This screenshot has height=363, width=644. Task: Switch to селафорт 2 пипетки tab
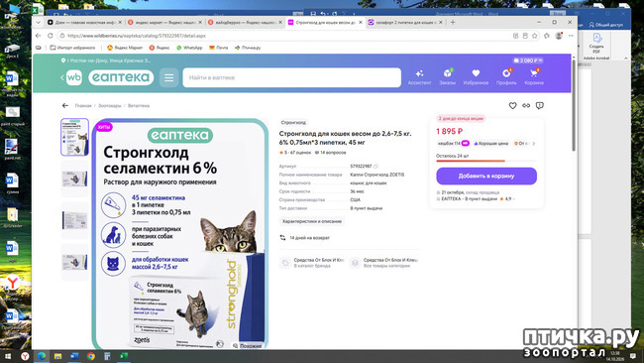click(405, 22)
